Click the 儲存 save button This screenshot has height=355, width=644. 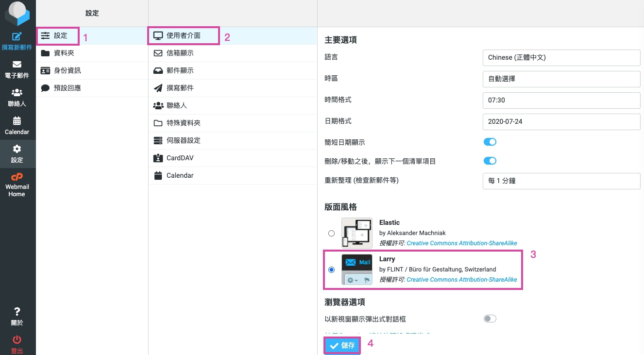(x=342, y=346)
